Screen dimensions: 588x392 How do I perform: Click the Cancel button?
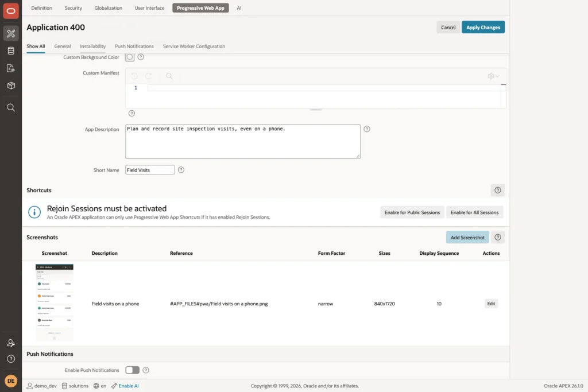click(448, 28)
